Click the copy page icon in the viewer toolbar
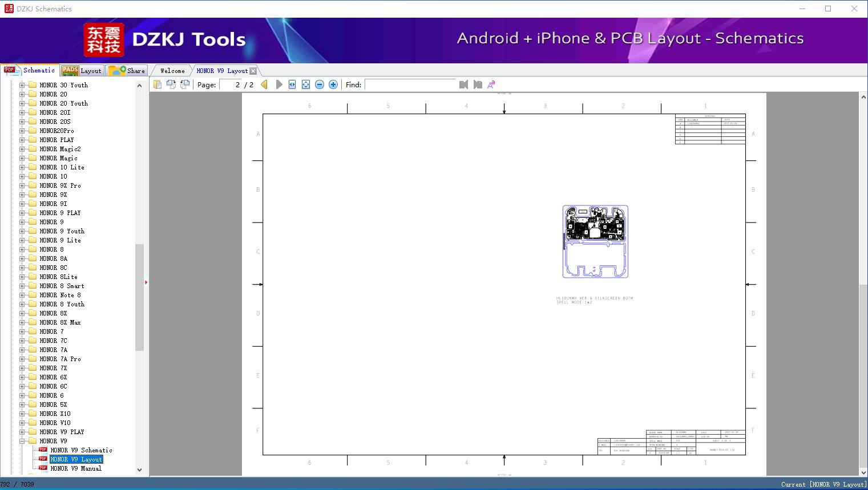The height and width of the screenshot is (490, 868). 157,84
